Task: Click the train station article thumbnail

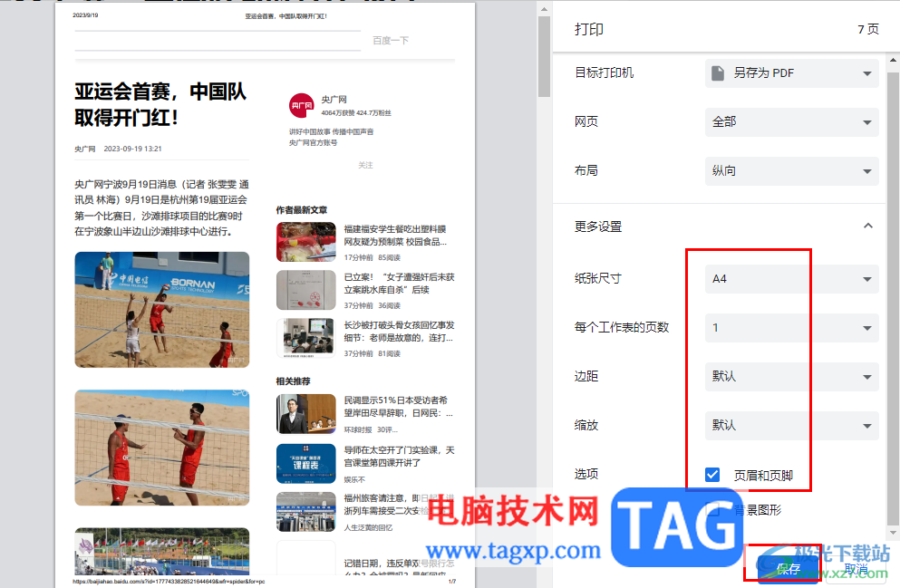Action: 306,512
